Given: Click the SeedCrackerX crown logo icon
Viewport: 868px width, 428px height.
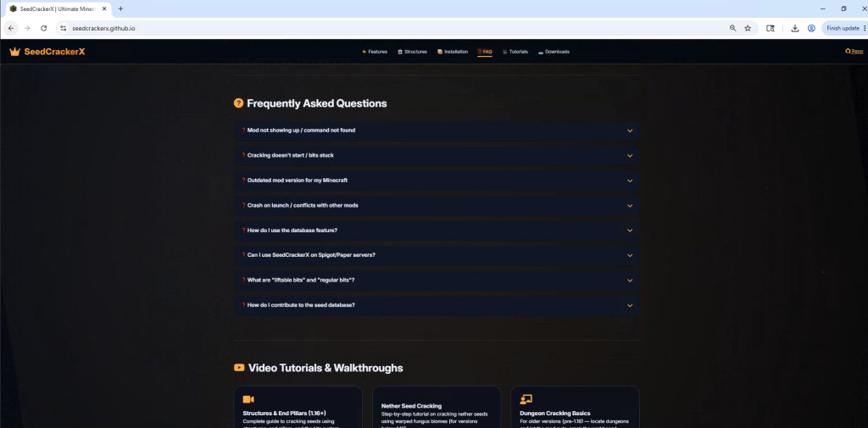Looking at the screenshot, I should pyautogui.click(x=14, y=52).
